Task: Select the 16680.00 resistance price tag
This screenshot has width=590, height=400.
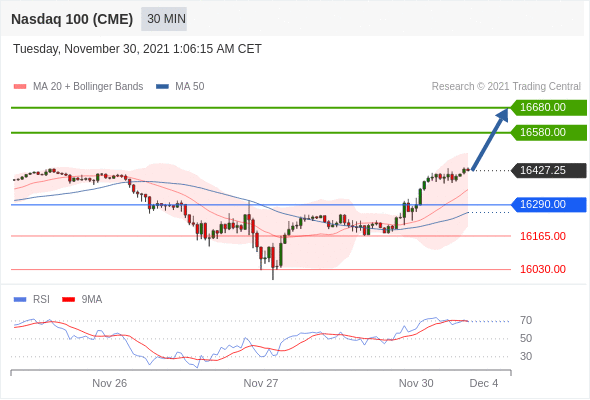Action: [549, 108]
